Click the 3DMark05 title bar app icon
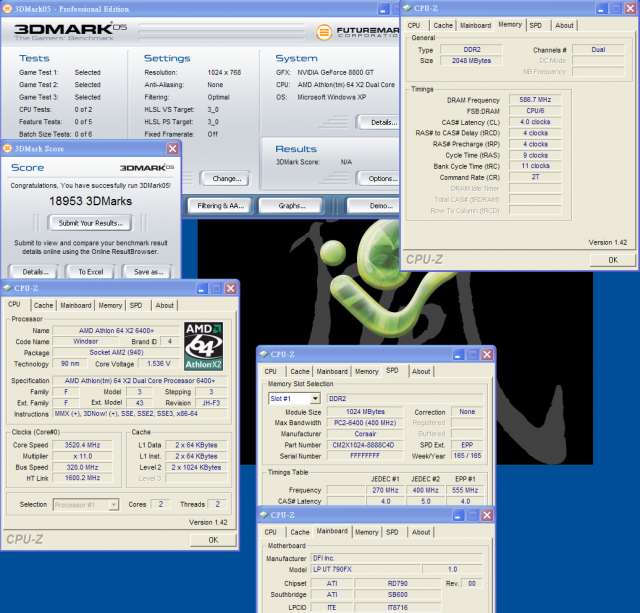This screenshot has width=640, height=613. click(x=7, y=8)
